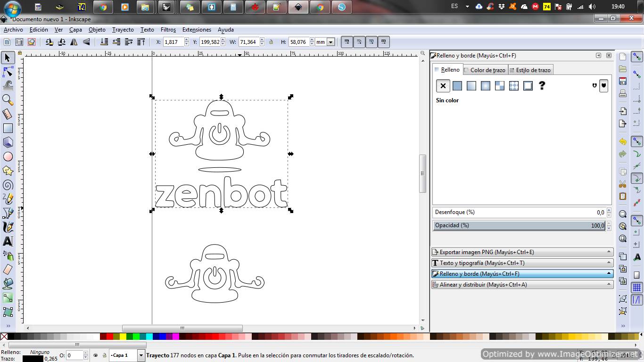Click Rotate 90 degrees counter-clockwise icon
Image resolution: width=644 pixels, height=362 pixels.
50,42
